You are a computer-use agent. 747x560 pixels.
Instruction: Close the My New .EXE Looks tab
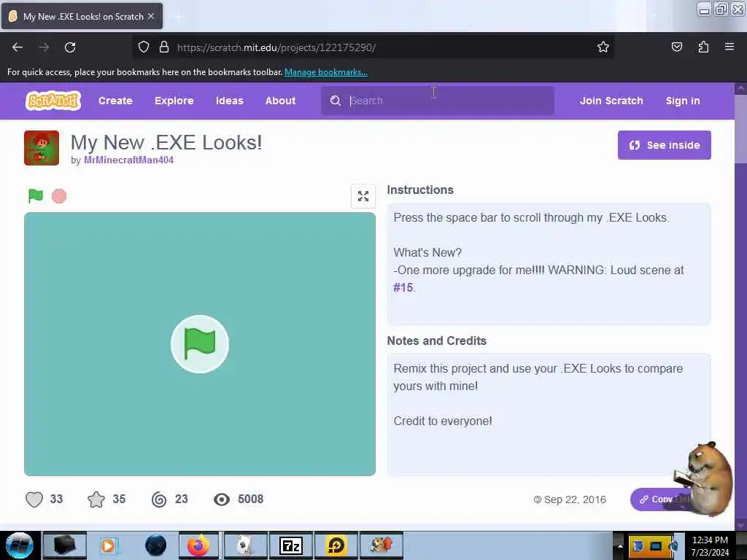(x=151, y=16)
